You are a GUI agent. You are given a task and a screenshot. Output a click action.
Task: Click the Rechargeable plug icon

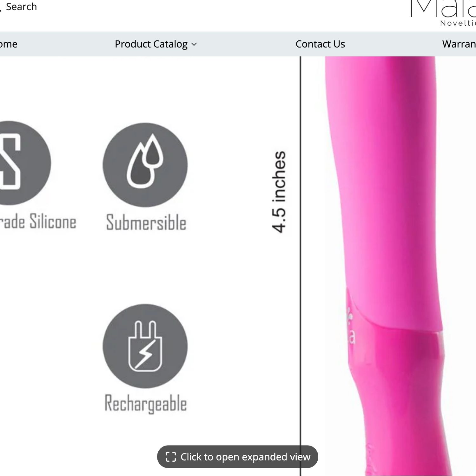coord(145,346)
